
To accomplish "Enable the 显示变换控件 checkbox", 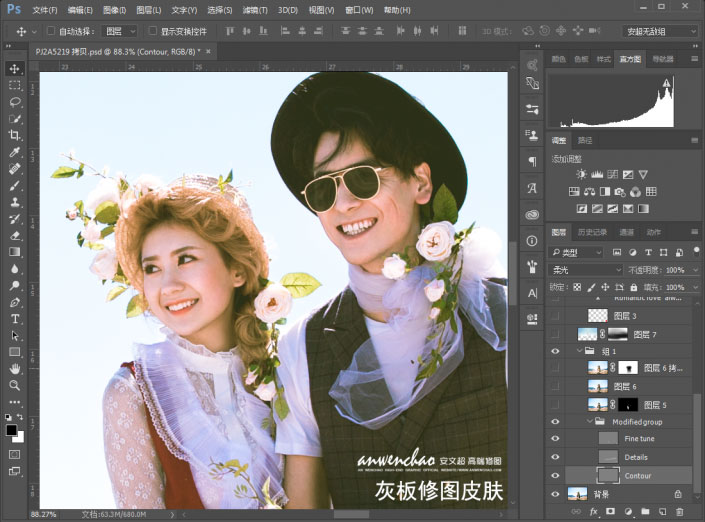I will [x=152, y=31].
